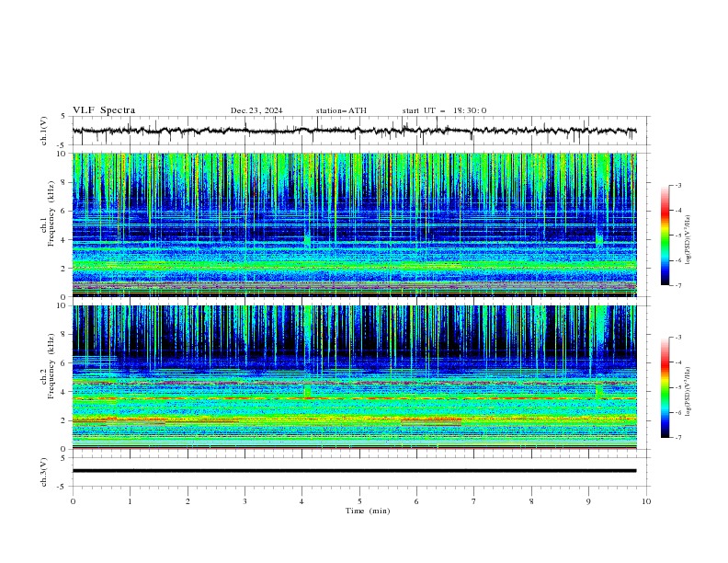Click the "10" tick on the time axis
The height and width of the screenshot is (563, 728).
coord(646,501)
